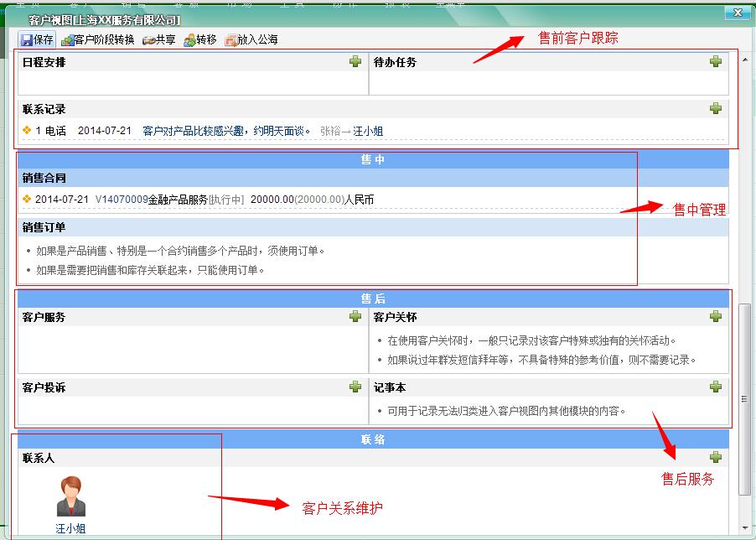Click the 记事本 panel title

tap(390, 387)
